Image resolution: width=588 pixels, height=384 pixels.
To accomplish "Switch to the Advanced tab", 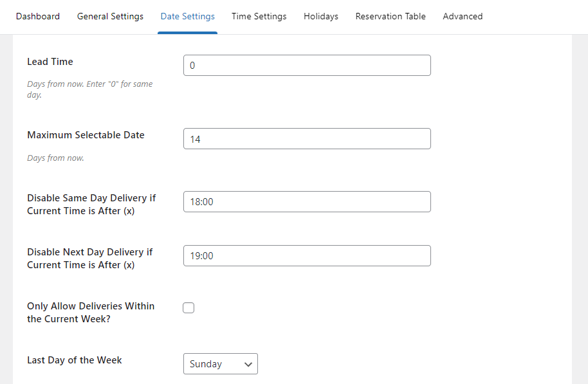I will (x=463, y=16).
